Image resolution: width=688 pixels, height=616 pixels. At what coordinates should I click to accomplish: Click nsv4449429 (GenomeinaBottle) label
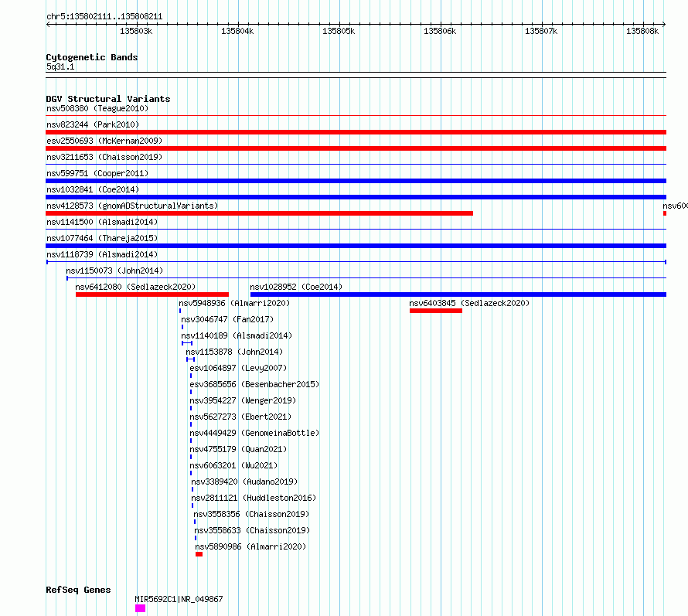pos(254,433)
